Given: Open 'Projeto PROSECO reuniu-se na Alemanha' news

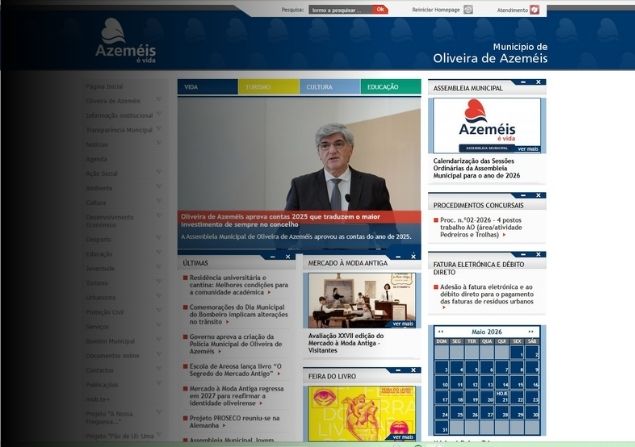Looking at the screenshot, I should click(x=234, y=421).
